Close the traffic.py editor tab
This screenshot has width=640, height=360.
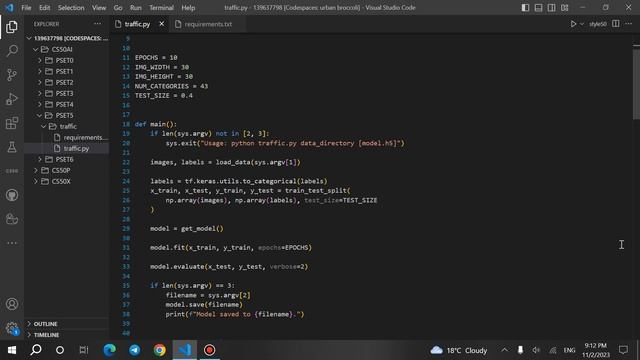(x=162, y=24)
